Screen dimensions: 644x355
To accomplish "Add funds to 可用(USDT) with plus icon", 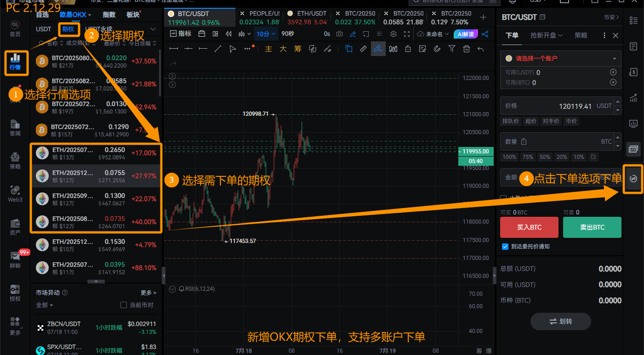I will (613, 72).
